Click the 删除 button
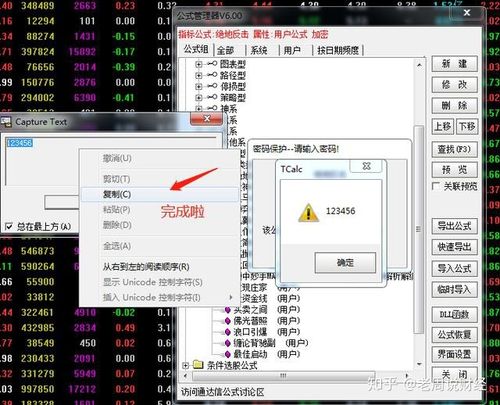The image size is (500, 405). tap(454, 105)
